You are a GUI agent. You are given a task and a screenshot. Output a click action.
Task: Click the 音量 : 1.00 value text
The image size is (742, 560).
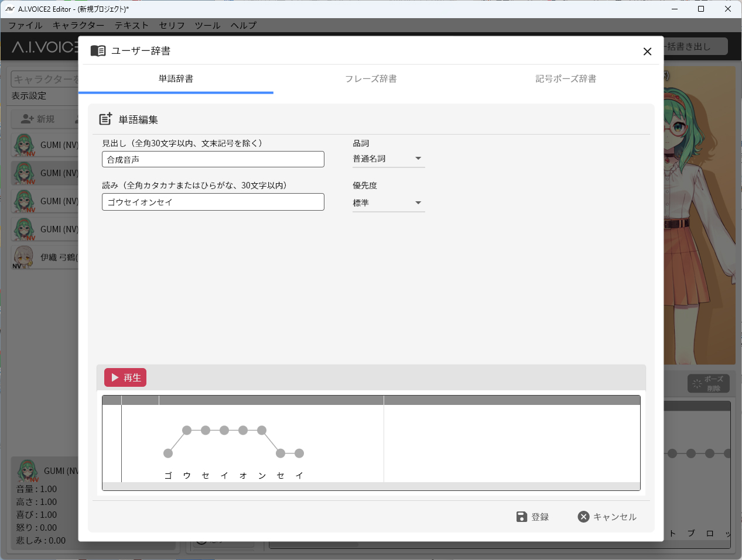point(36,489)
